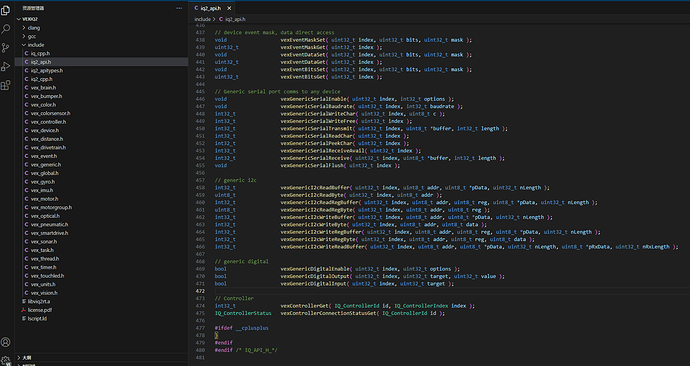The width and height of the screenshot is (690, 366).
Task: Click the PDF icon beside license.pdf
Action: pos(24,310)
